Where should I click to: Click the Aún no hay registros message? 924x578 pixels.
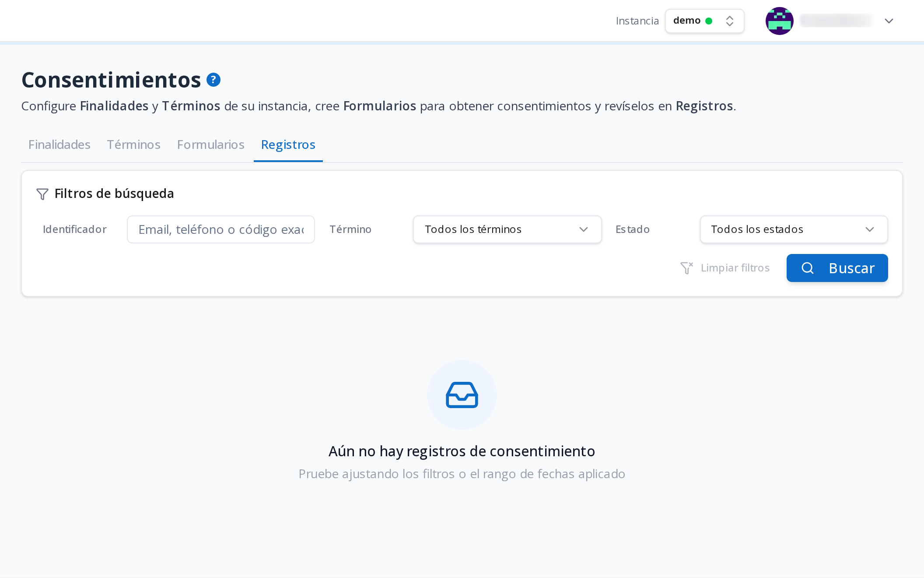(462, 451)
